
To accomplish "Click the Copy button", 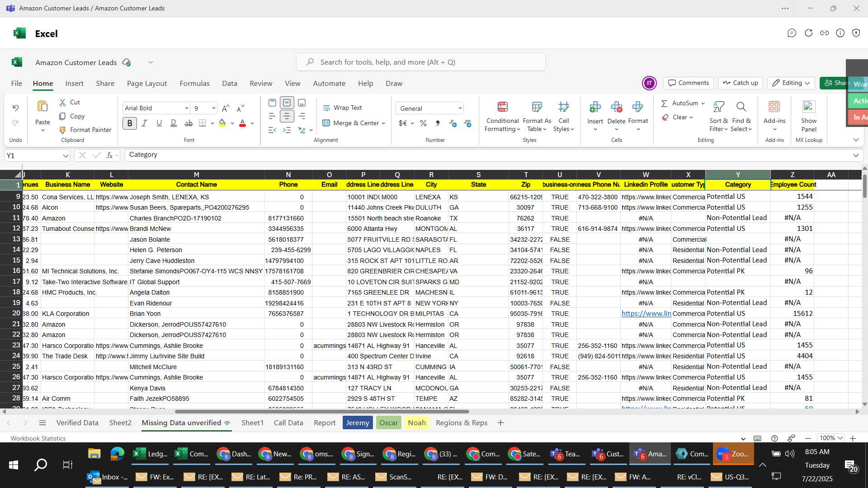I will click(x=72, y=117).
